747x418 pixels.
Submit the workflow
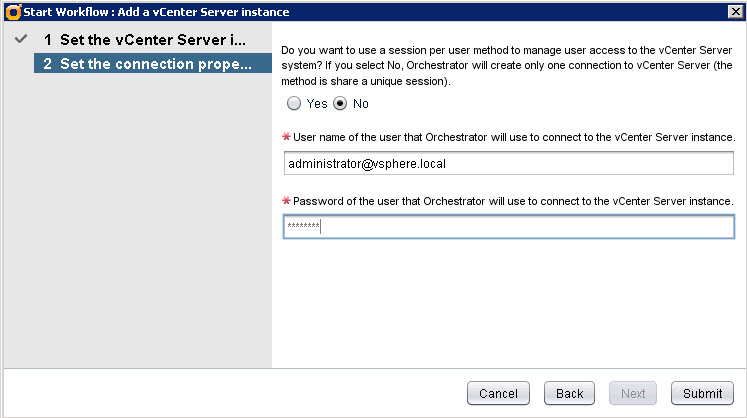[x=702, y=393]
